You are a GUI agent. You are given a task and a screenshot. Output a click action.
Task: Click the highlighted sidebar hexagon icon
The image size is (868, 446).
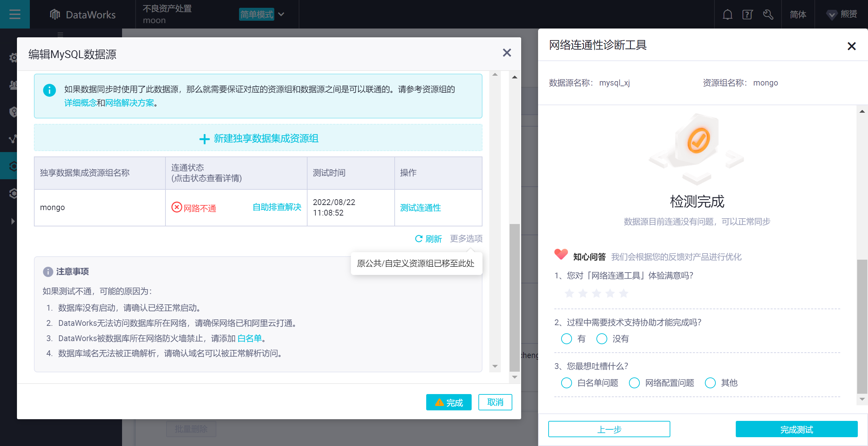click(x=13, y=166)
